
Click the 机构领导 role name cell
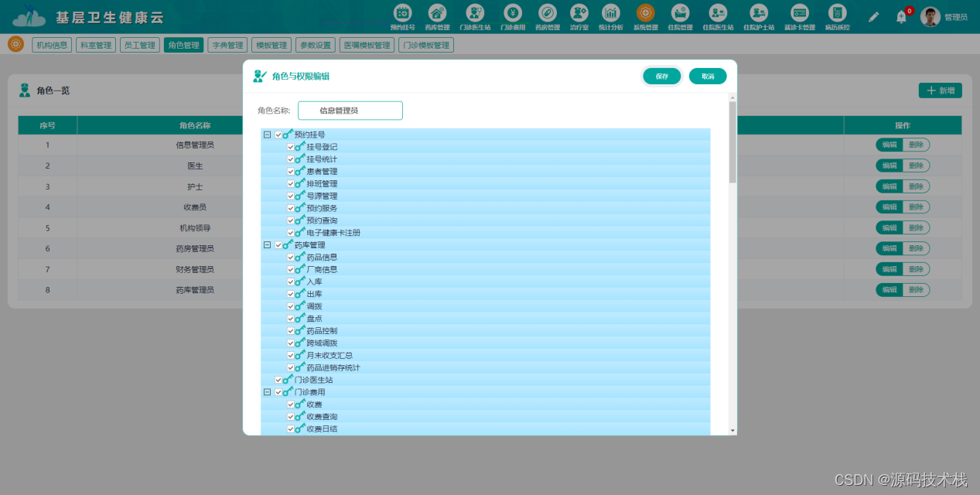tap(195, 227)
